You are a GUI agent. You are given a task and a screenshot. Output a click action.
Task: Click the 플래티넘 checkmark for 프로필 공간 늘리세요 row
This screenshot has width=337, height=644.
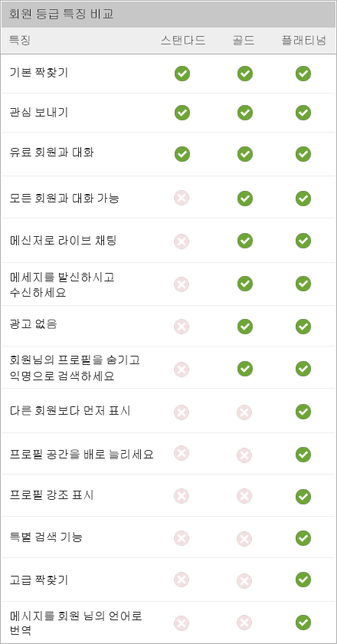(303, 455)
